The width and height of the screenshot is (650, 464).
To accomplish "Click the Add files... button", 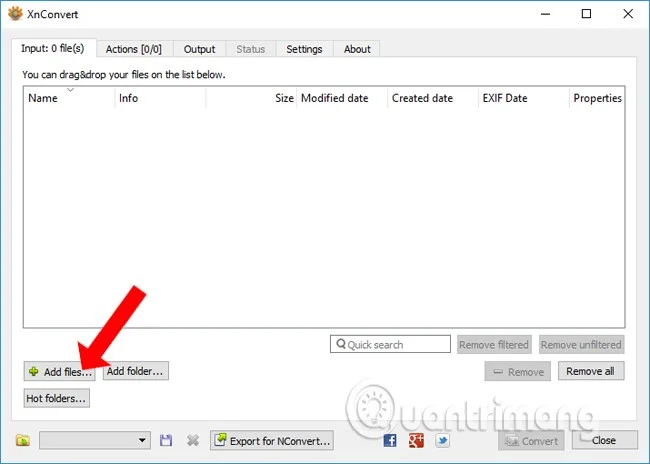I will coord(60,372).
